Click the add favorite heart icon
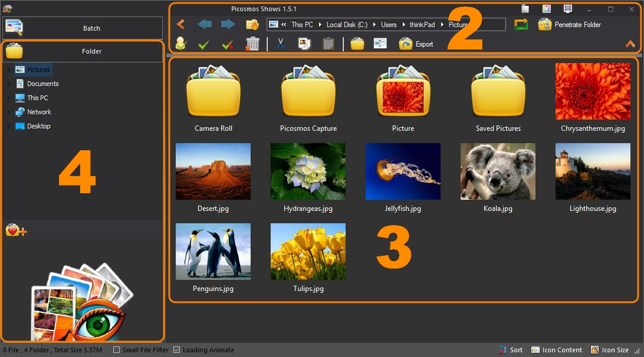 [16, 230]
